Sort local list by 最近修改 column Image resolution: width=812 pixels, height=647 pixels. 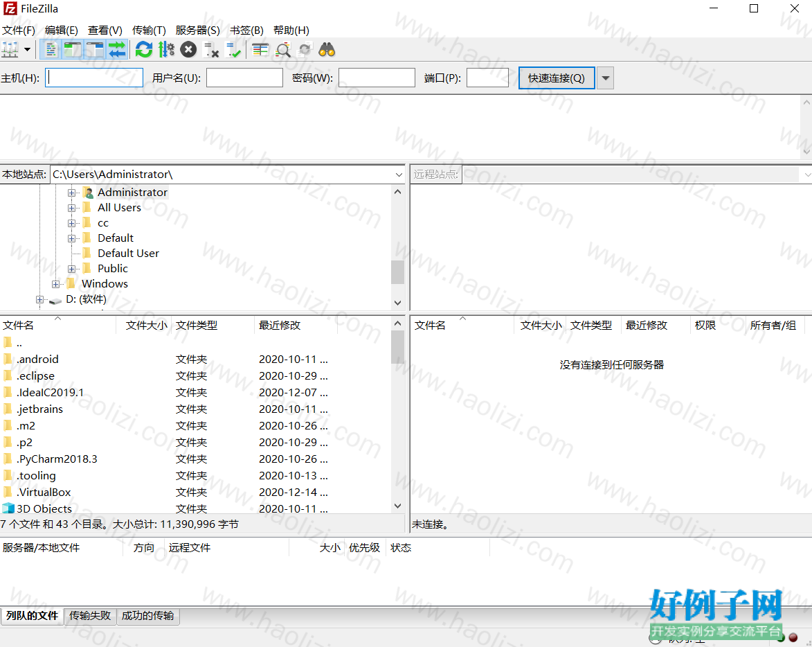click(x=295, y=326)
